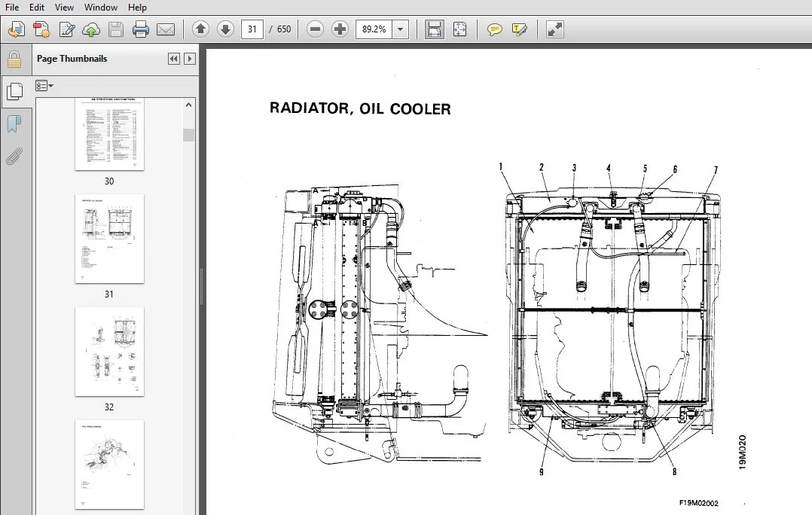Screen dimensions: 812x515
Task: Click the page number field showing 31
Action: click(x=252, y=29)
